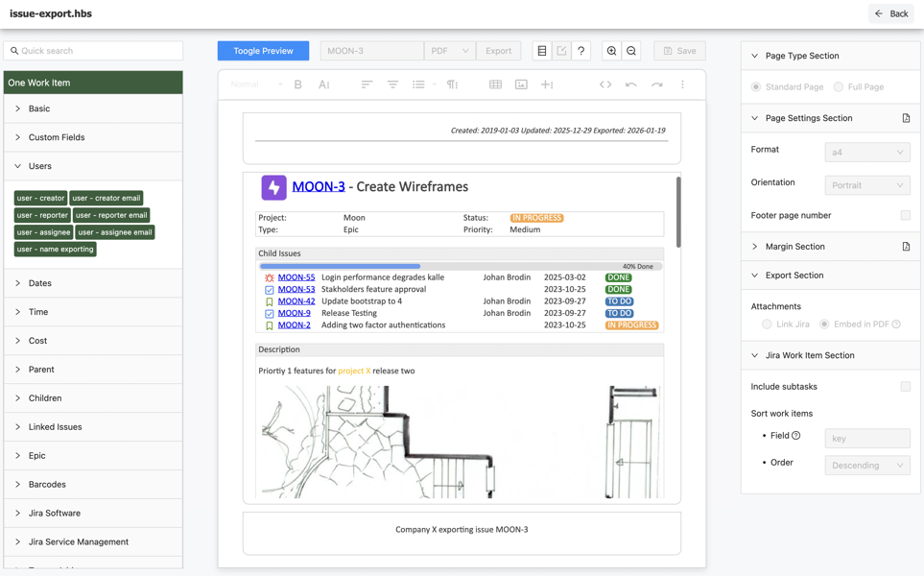Collapse the Jira Work Item Section
Viewport: 924px width, 576px height.
point(830,355)
